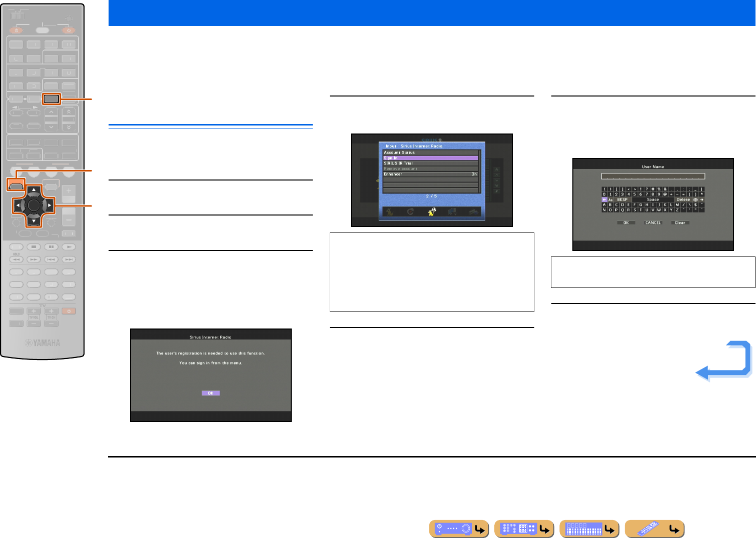Click the 'User Name' heading above the keyboard
This screenshot has width=756, height=538.
[653, 167]
